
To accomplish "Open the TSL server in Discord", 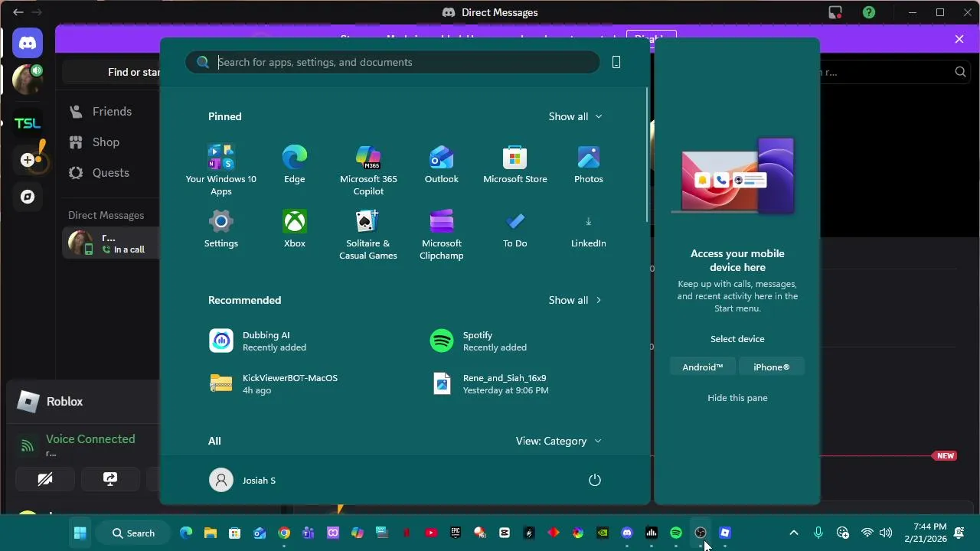I will click(x=28, y=123).
